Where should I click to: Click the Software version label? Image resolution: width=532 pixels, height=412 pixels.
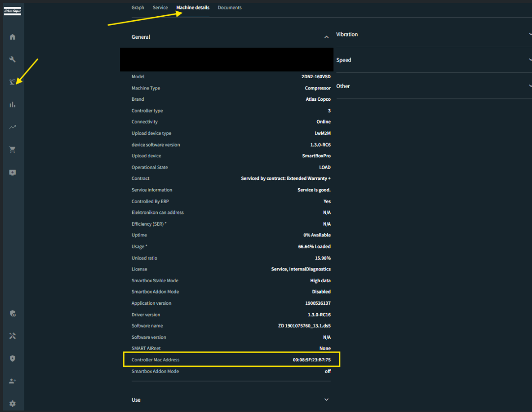(x=149, y=337)
